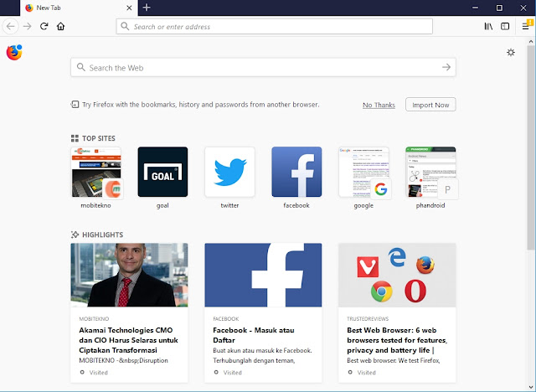Open Best Web Browser highlight article
536x392 pixels.
pyautogui.click(x=397, y=312)
